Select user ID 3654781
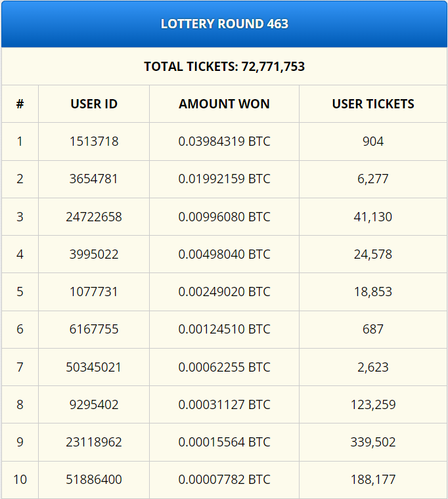This screenshot has width=448, height=499. point(94,179)
